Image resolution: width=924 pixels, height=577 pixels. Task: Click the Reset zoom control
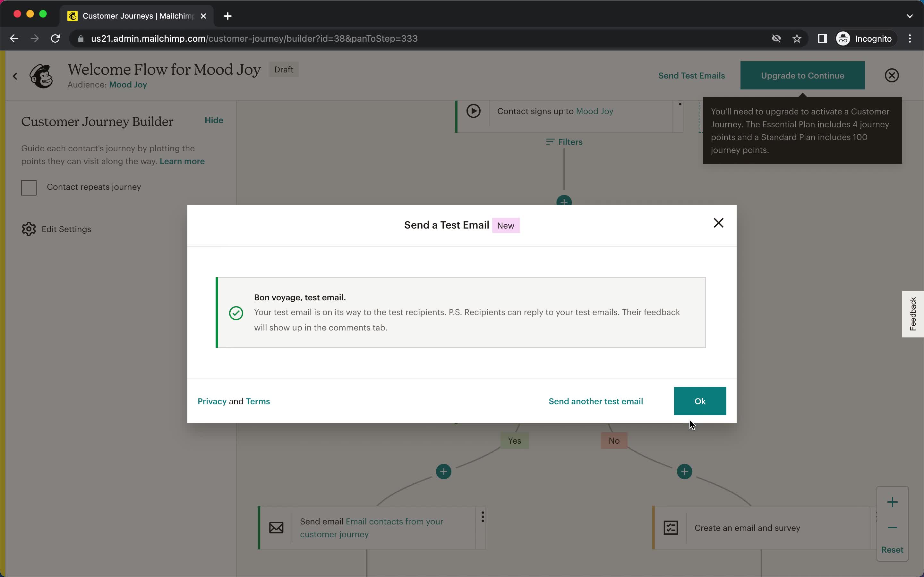point(892,549)
